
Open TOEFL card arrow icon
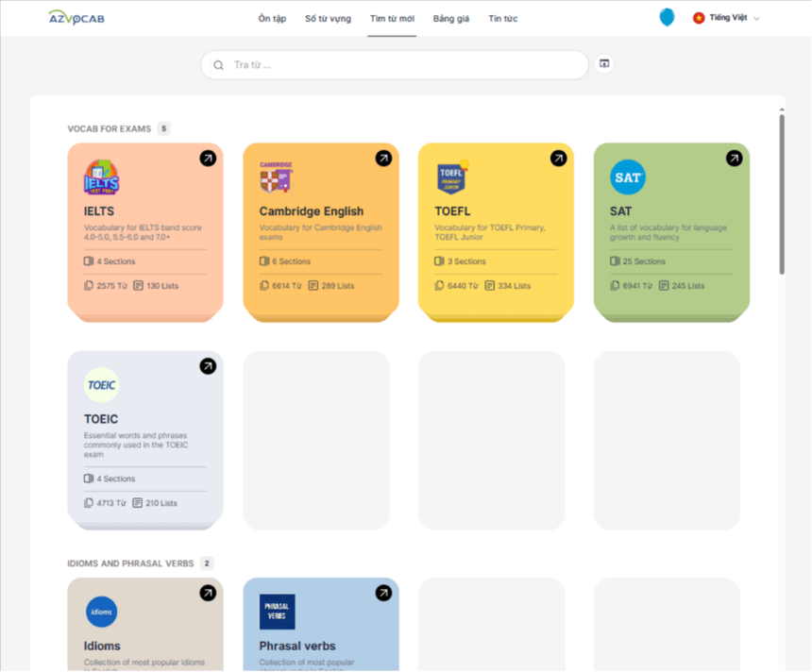tap(558, 159)
